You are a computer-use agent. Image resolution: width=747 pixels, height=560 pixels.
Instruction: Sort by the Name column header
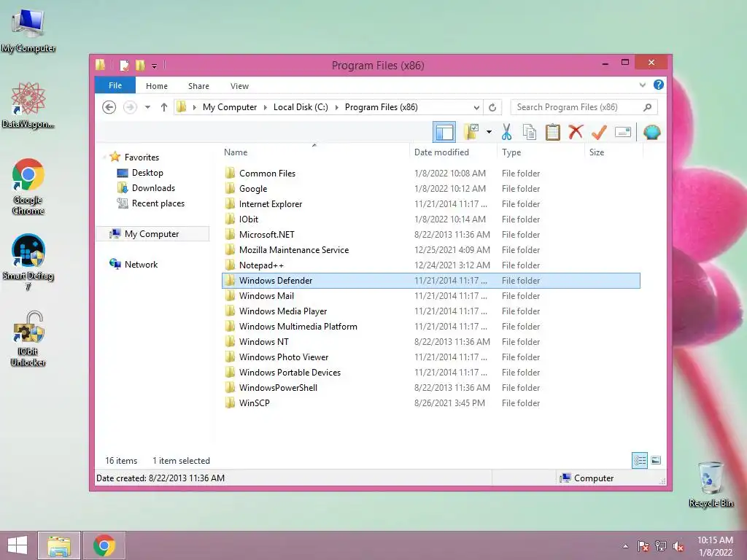[x=314, y=152]
